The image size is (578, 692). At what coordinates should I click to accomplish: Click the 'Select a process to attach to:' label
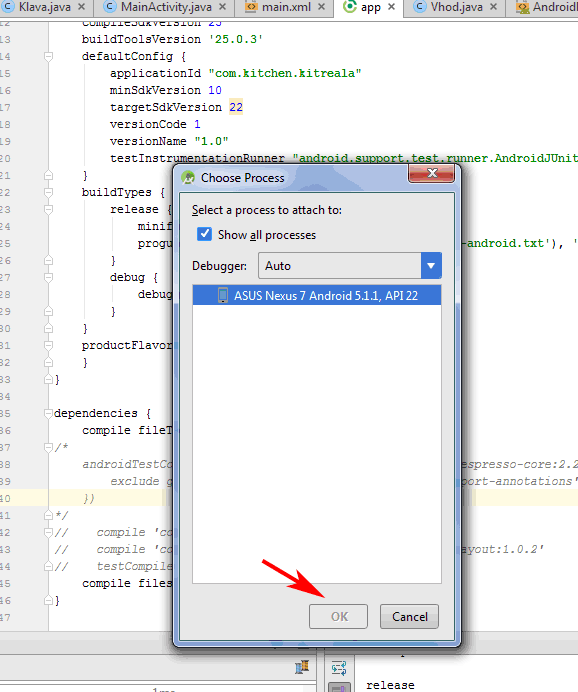266,210
